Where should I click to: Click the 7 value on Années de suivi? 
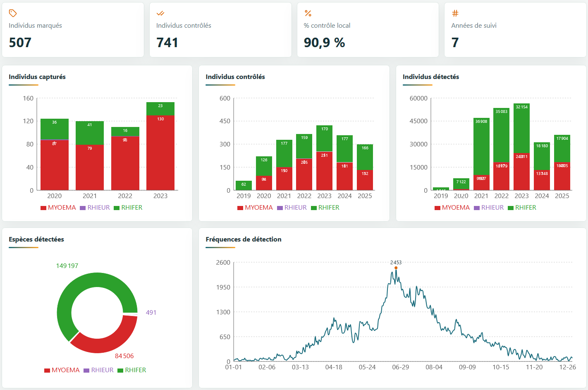[x=455, y=43]
